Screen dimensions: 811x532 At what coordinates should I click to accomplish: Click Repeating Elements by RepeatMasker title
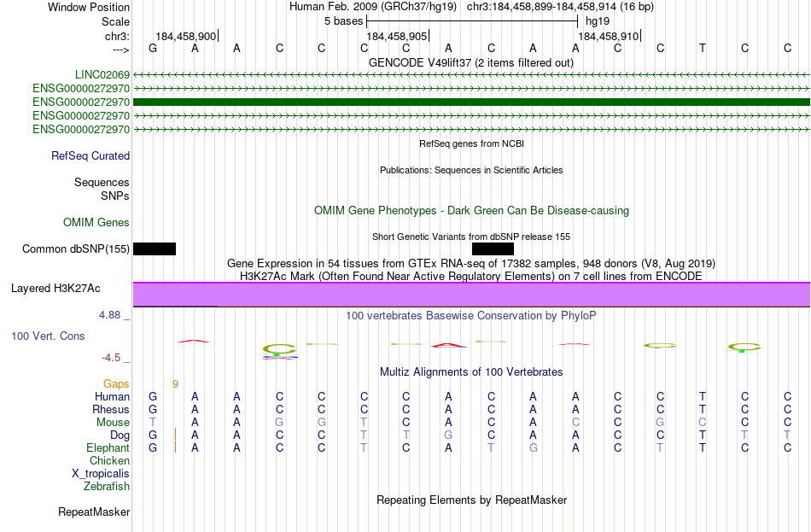[471, 500]
